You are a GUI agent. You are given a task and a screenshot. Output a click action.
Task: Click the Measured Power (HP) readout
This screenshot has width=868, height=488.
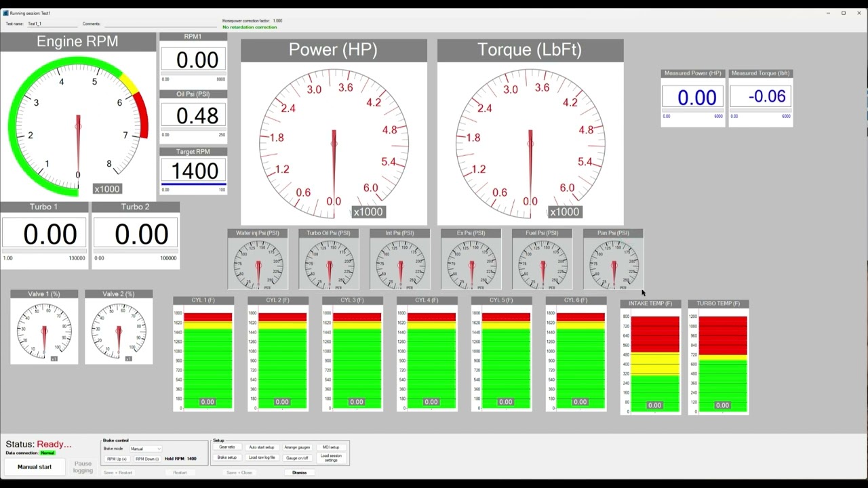pos(693,98)
